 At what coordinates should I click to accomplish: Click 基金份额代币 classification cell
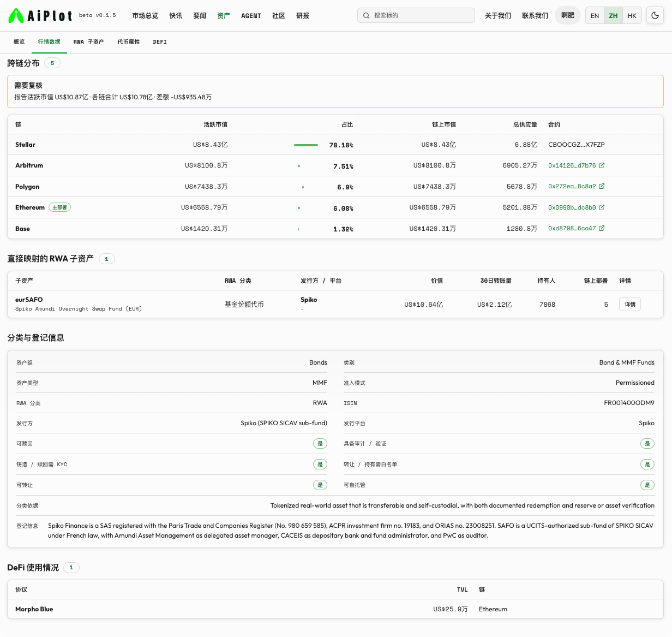[x=244, y=305]
